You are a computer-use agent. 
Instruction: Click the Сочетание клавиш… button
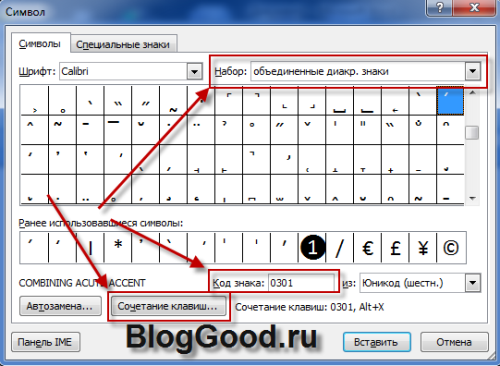pos(168,306)
